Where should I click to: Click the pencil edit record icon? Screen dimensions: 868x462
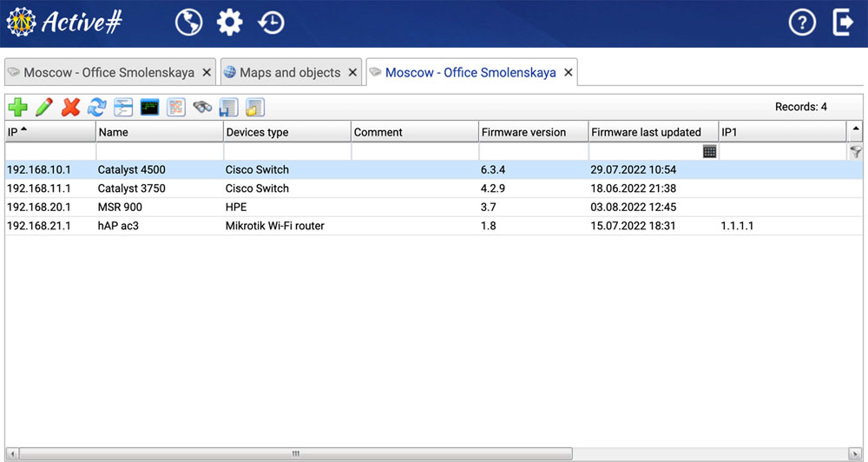click(x=44, y=108)
